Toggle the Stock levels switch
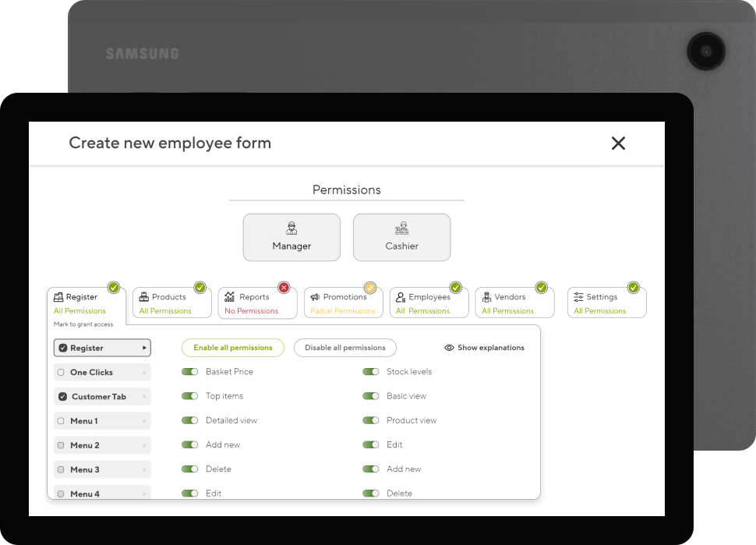This screenshot has width=756, height=545. pyautogui.click(x=371, y=371)
